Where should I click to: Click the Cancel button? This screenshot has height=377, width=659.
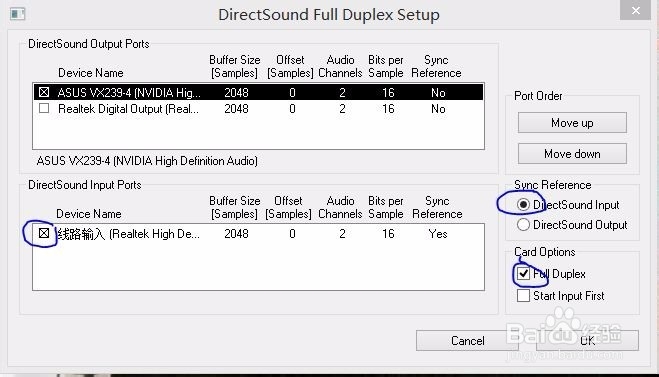[x=467, y=340]
